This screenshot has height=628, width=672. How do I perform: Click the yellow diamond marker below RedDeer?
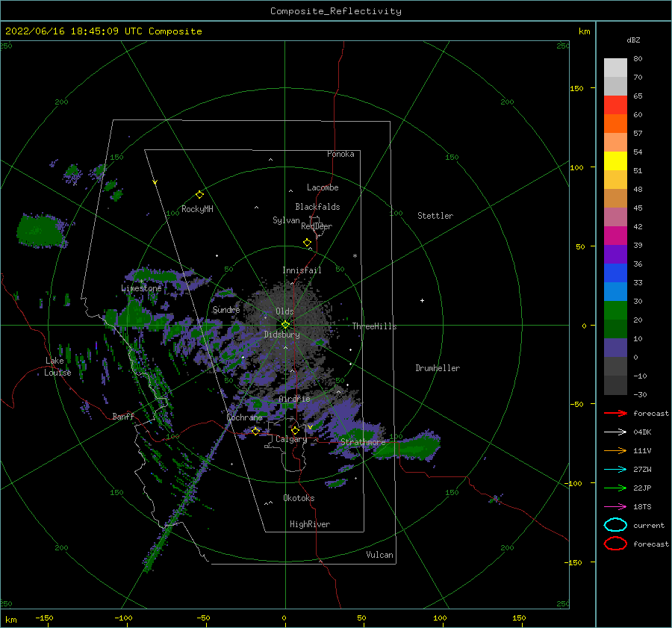308,243
